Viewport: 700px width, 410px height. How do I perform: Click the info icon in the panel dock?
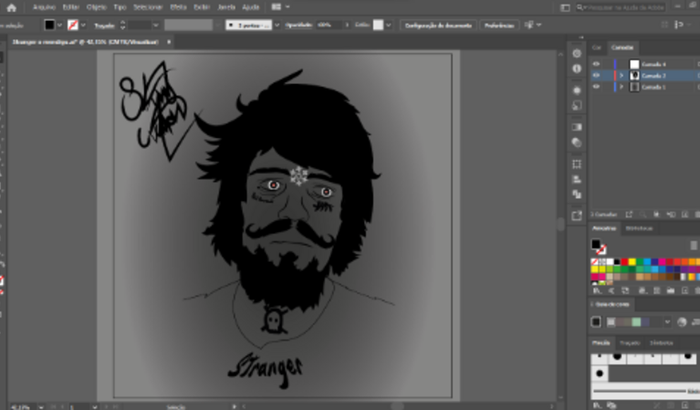click(577, 69)
